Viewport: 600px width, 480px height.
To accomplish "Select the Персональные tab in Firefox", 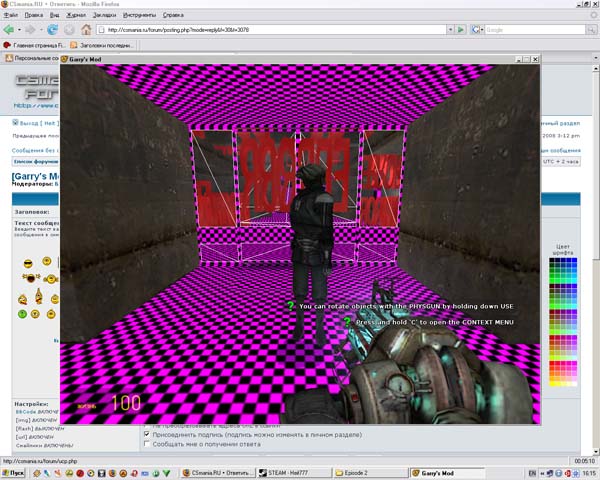I will tap(32, 58).
